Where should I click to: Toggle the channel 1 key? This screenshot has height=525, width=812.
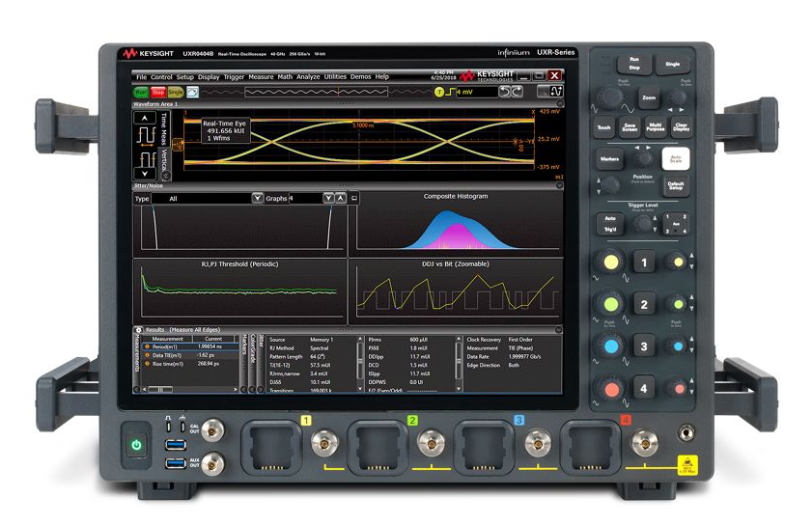coord(644,262)
